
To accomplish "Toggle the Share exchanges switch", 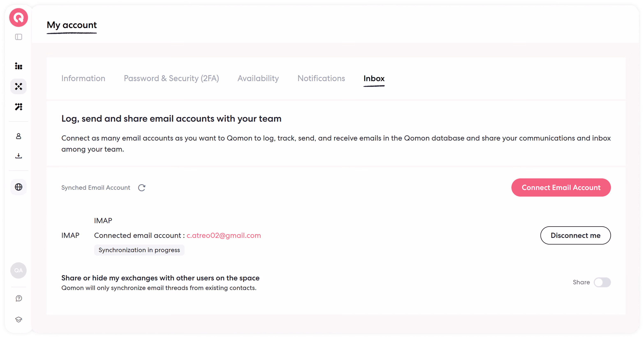I will [602, 282].
